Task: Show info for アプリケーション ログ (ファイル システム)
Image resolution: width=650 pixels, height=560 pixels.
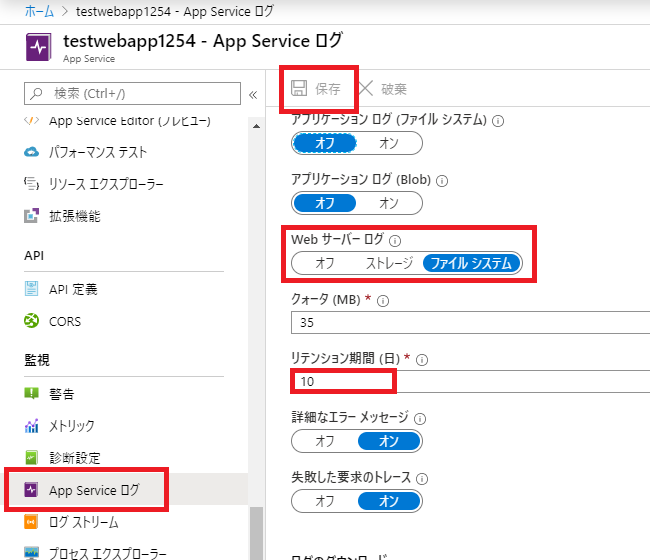Action: point(498,121)
